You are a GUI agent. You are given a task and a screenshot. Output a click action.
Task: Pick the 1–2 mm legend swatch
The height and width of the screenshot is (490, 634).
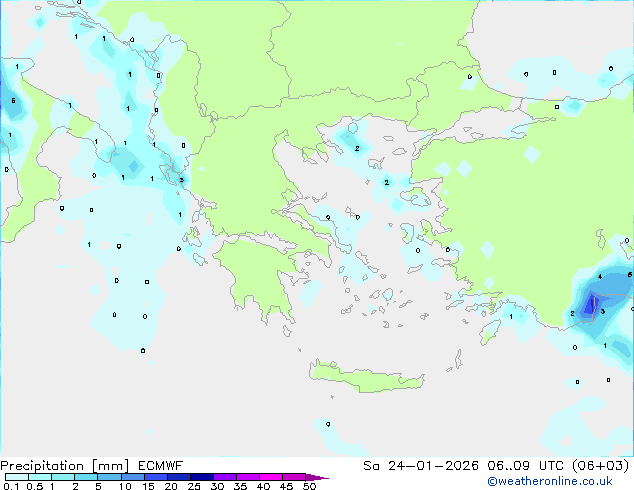(63, 477)
